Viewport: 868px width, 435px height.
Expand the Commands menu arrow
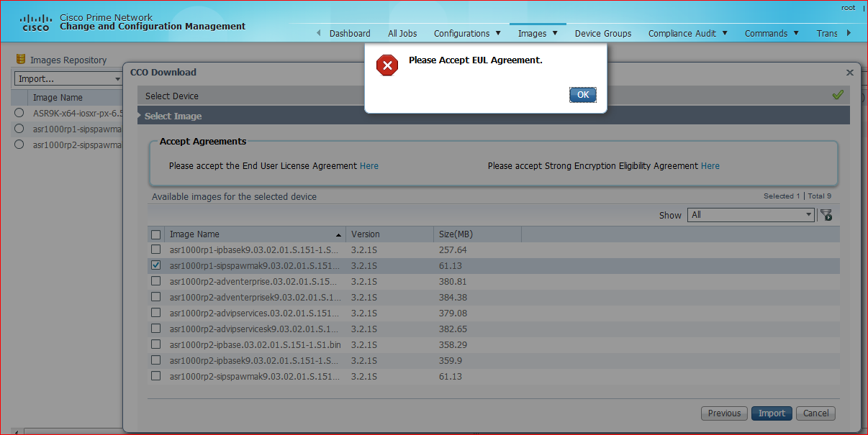click(796, 33)
